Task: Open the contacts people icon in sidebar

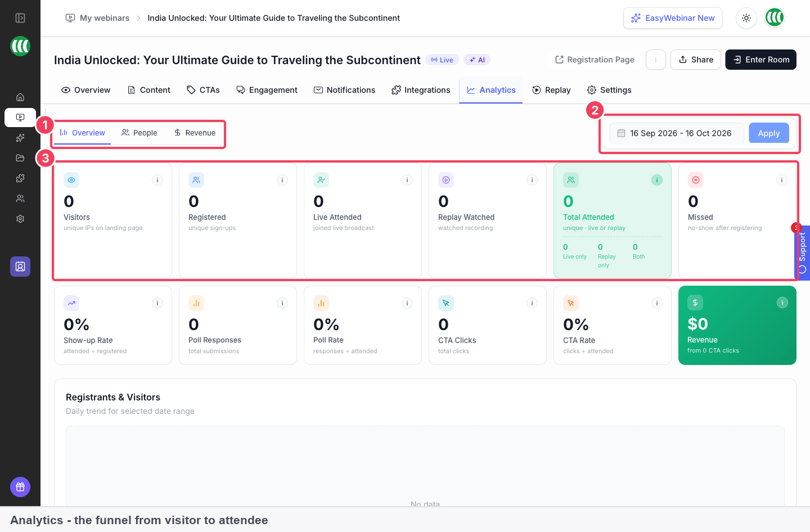Action: 20,199
